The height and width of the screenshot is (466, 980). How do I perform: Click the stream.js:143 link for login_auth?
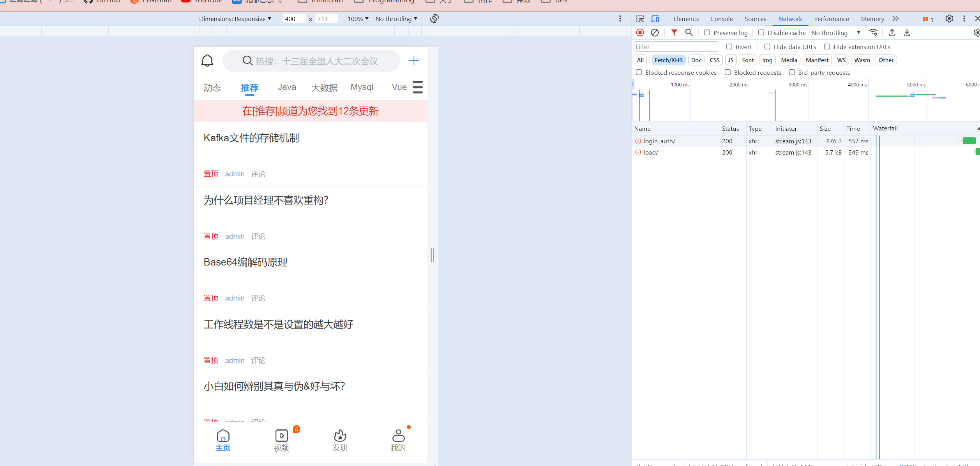click(793, 141)
